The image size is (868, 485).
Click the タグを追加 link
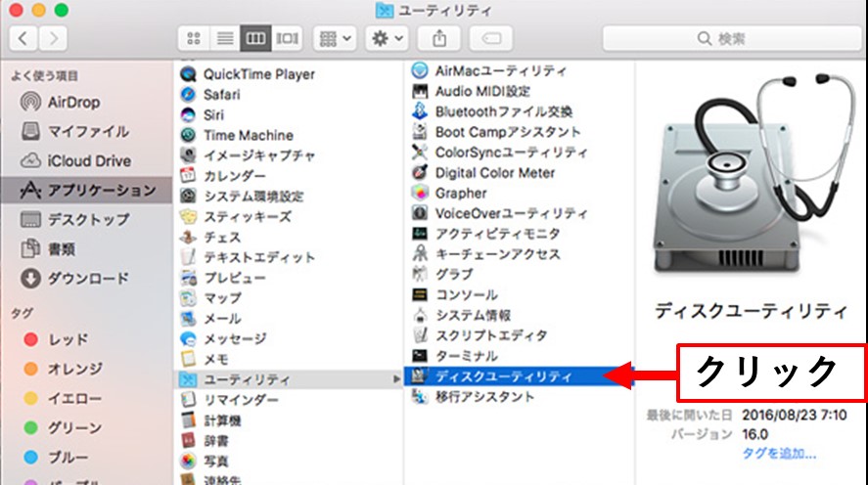click(779, 454)
